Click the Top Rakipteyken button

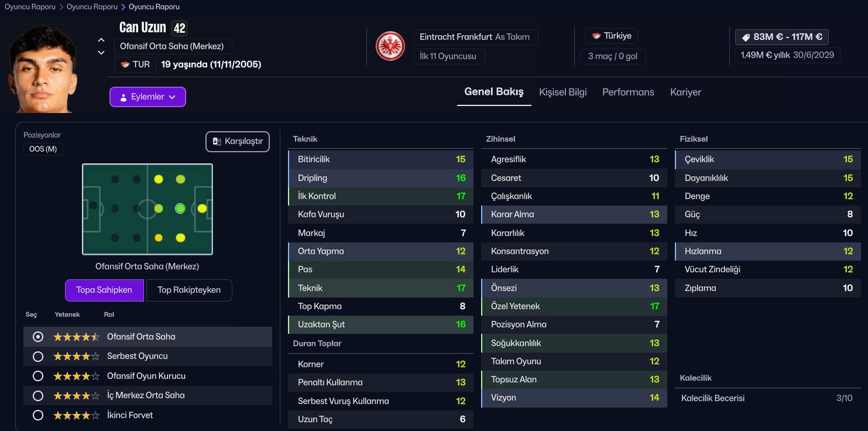click(x=189, y=290)
